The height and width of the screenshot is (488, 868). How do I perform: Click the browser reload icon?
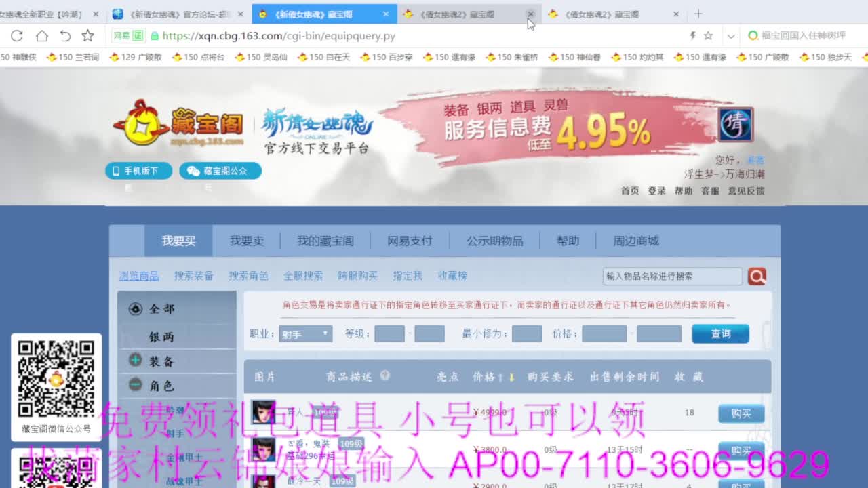coord(17,36)
